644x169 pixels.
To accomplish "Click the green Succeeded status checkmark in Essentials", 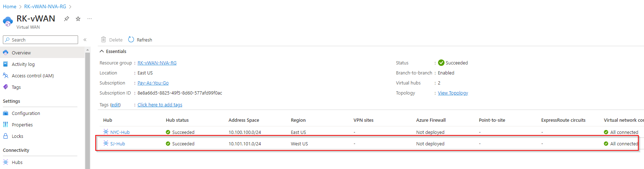I will tap(441, 63).
